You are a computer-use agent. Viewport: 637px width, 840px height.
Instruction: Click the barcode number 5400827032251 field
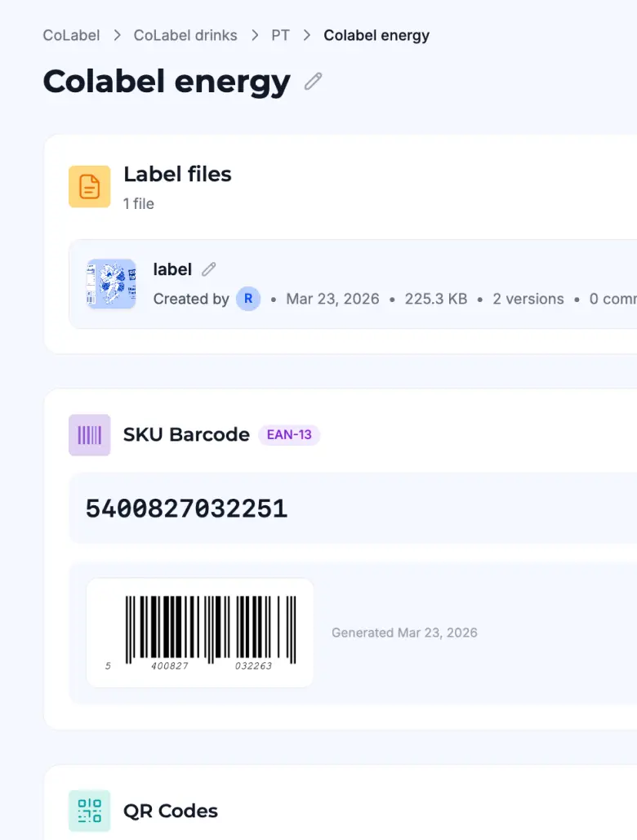(x=186, y=509)
